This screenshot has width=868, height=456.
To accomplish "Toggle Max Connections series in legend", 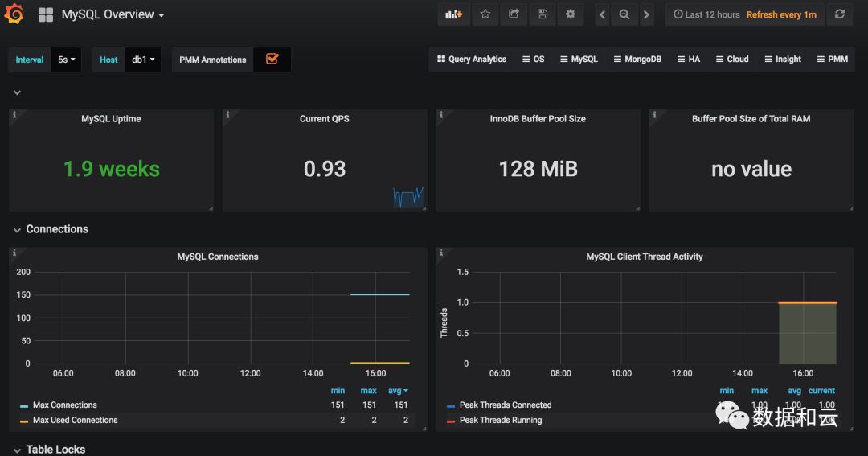I will (x=65, y=405).
